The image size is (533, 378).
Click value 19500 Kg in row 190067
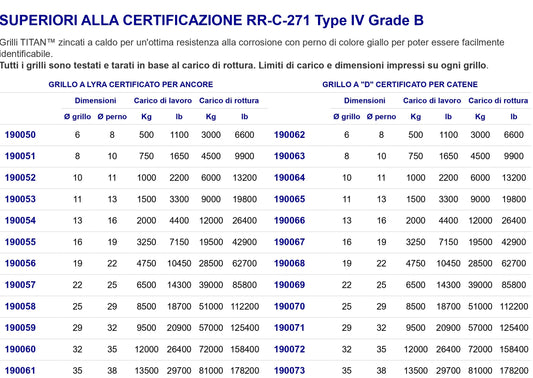[480, 242]
